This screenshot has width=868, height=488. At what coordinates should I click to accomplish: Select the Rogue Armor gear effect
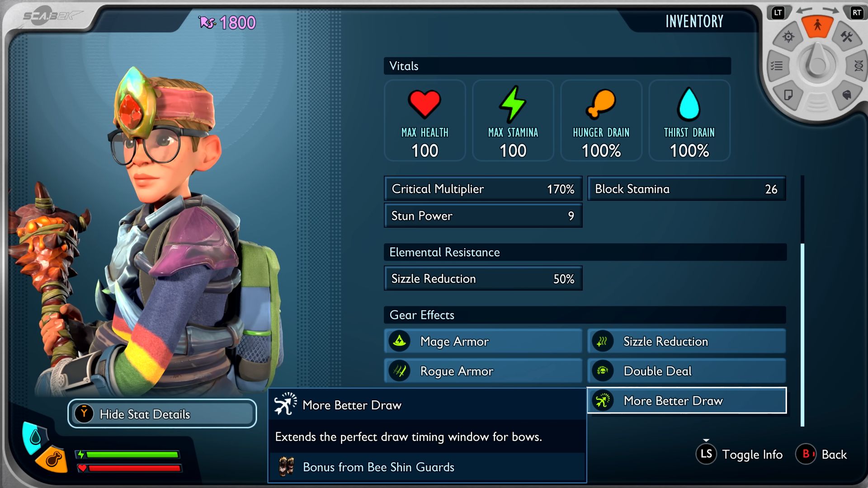483,371
